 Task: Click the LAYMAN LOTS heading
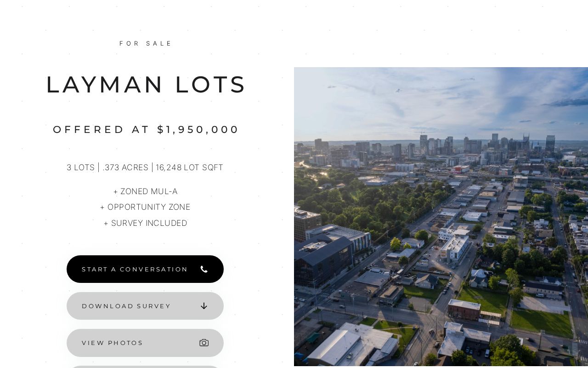tap(146, 84)
